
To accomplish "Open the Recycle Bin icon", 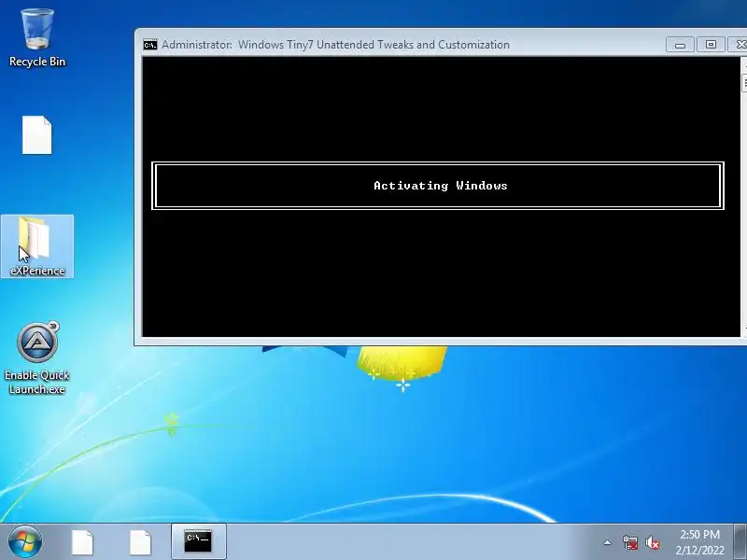I will (37, 38).
